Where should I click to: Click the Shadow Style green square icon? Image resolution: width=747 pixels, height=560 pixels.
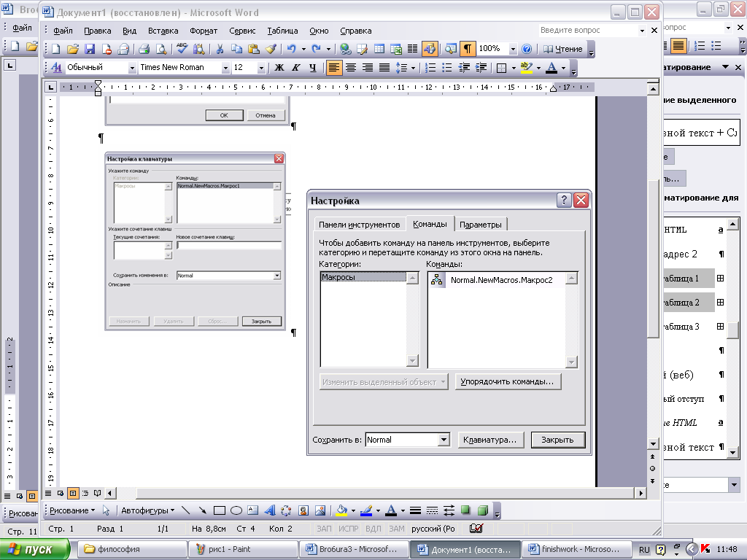(465, 510)
